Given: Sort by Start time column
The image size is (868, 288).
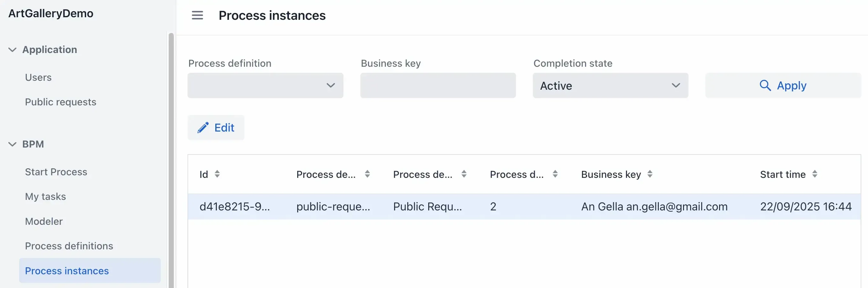Looking at the screenshot, I should pos(814,174).
